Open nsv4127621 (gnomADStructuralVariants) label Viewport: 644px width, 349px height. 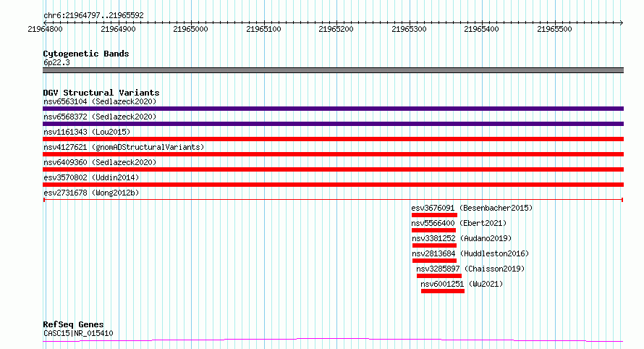click(124, 147)
